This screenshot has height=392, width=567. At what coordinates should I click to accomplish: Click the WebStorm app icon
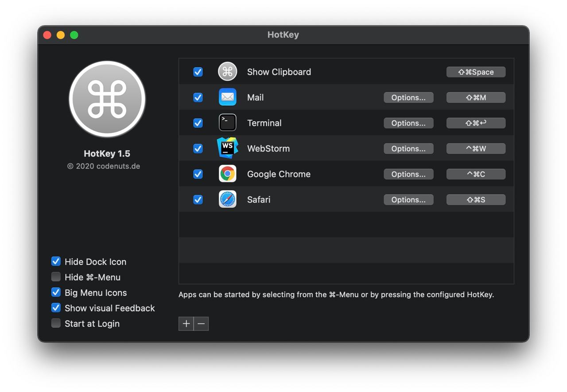pos(228,148)
